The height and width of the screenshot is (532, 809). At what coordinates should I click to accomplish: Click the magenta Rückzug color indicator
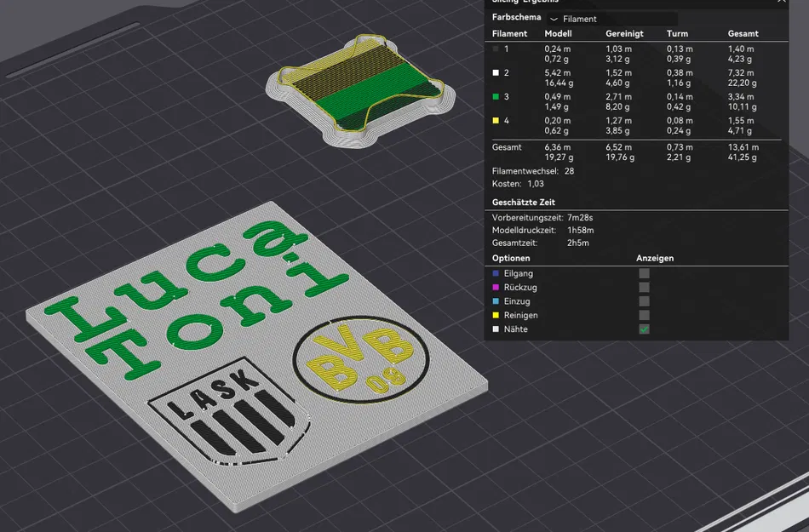coord(496,287)
